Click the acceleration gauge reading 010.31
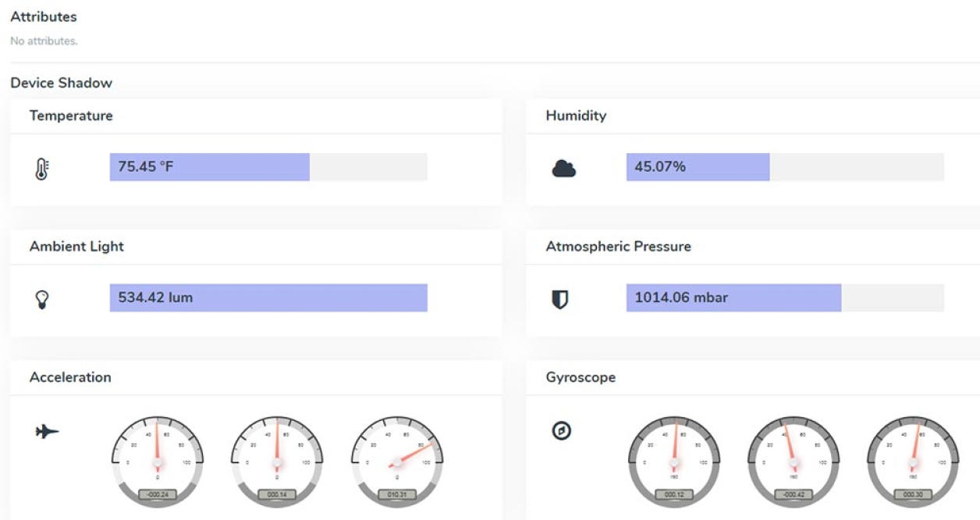980x520 pixels. 398,494
